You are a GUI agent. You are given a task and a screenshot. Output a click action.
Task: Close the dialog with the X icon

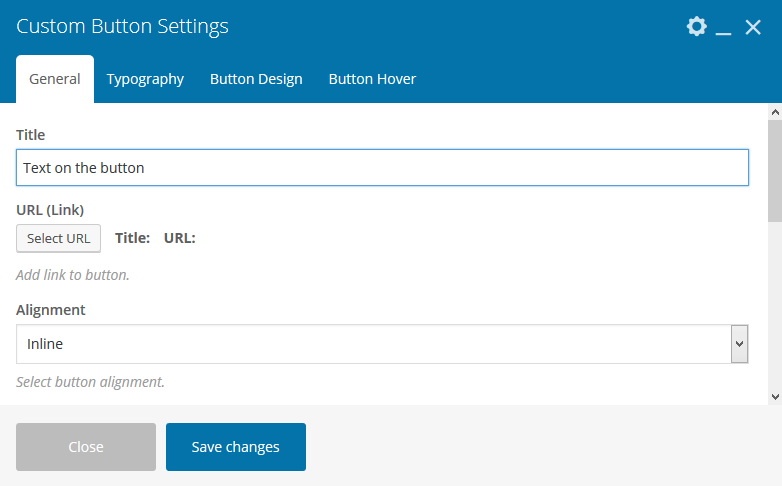coord(753,27)
